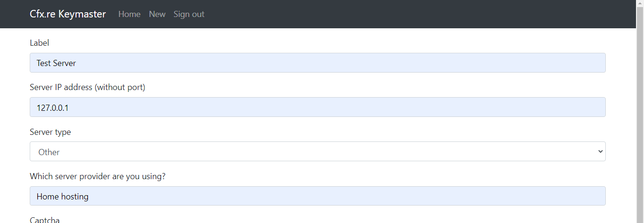The width and height of the screenshot is (644, 223).
Task: Open the Server type dropdown showing Other
Action: point(318,151)
